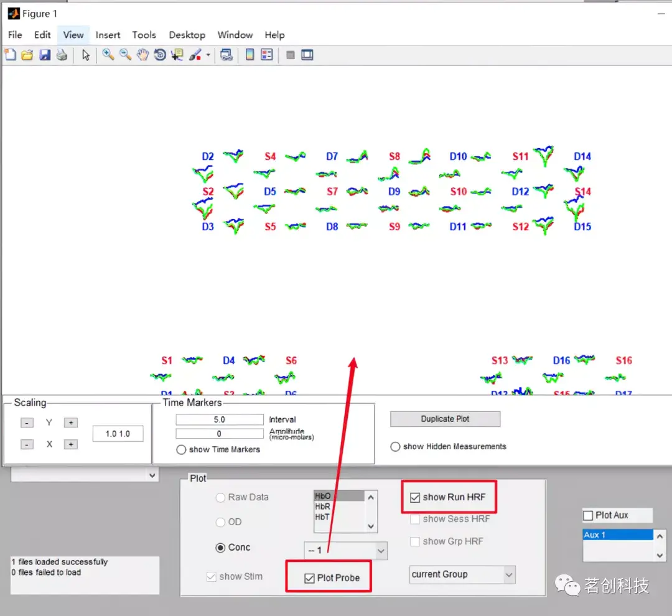Activate the Data Cursor tool
This screenshot has height=616, width=672.
(177, 55)
